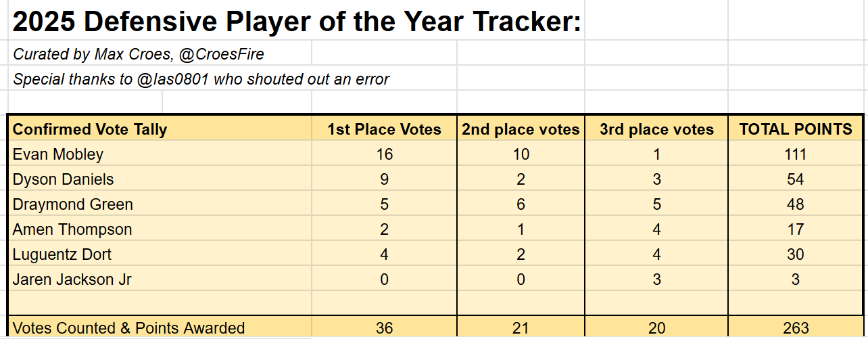Select the TOTAL POINTS header cell

[796, 129]
